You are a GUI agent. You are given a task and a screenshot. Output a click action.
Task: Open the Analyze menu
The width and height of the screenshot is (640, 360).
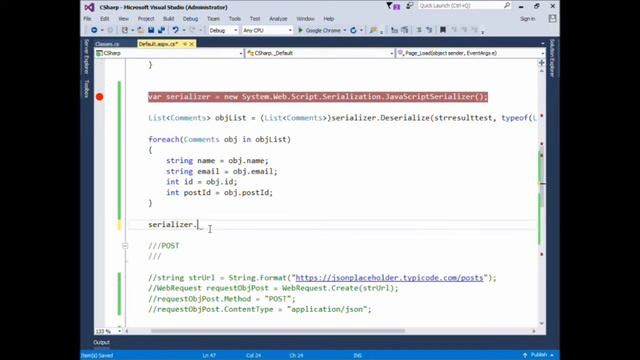coord(278,19)
